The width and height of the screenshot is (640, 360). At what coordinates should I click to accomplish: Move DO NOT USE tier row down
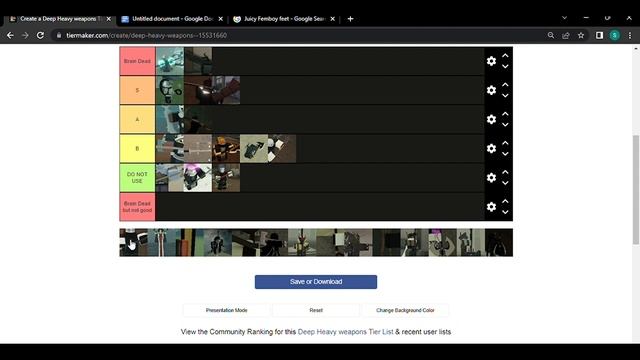tap(505, 183)
